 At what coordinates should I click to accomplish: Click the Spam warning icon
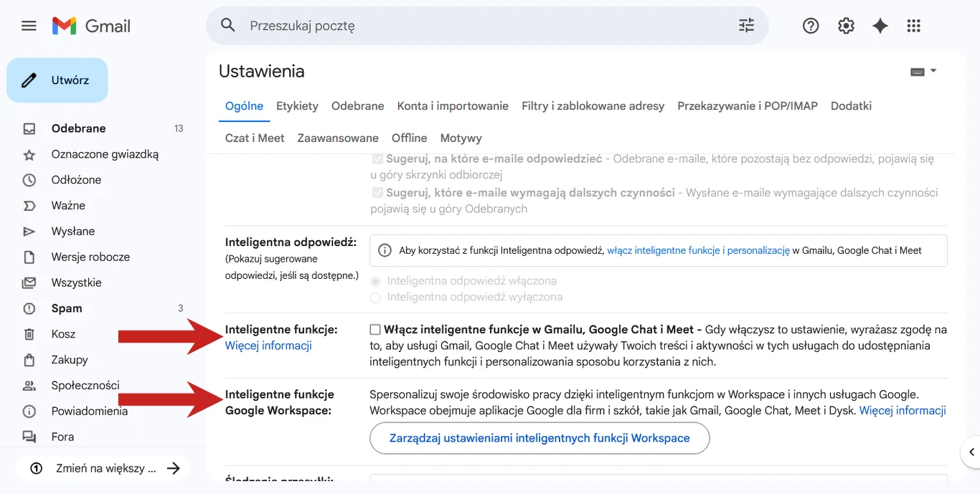point(29,308)
